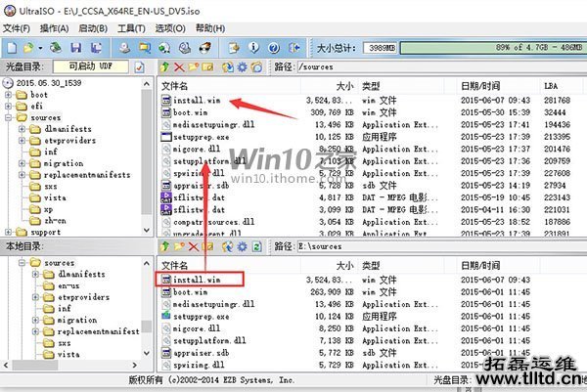Click the icon right of the image pane gear
Viewport: 587px width, 392px height.
[x=256, y=66]
